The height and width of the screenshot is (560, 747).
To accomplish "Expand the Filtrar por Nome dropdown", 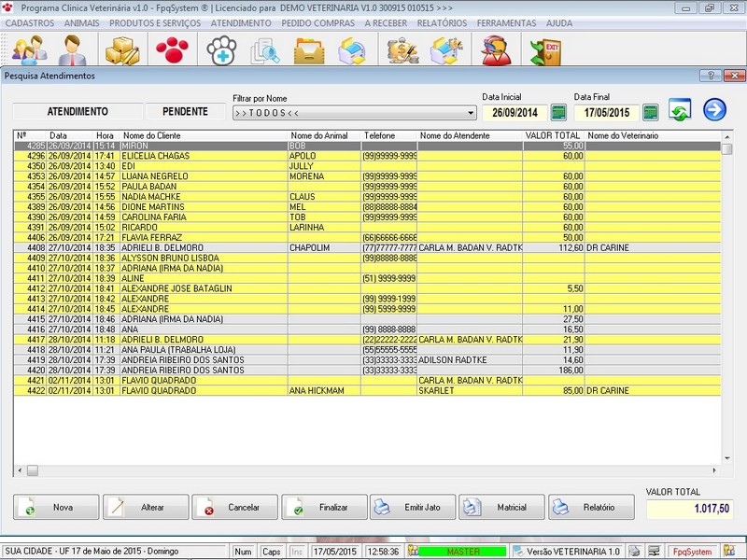I will pyautogui.click(x=471, y=113).
